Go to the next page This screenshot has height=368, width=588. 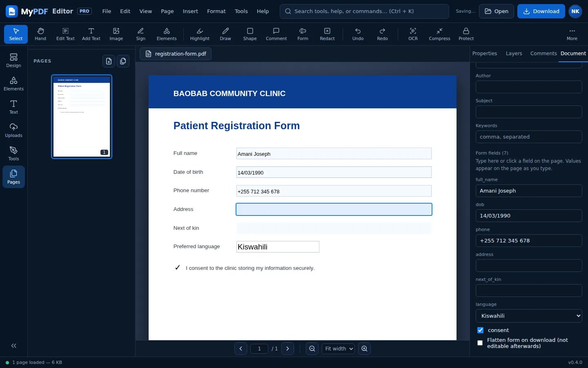tap(287, 349)
